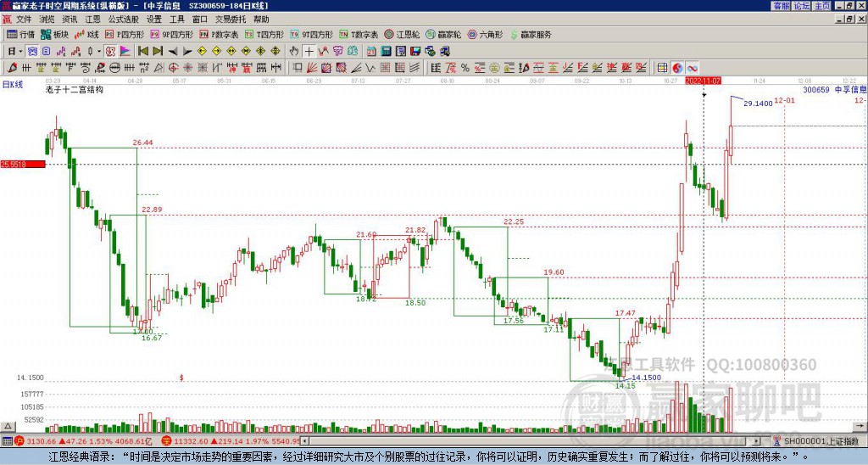
Task: Open the 江恩 menu
Action: pyautogui.click(x=92, y=20)
